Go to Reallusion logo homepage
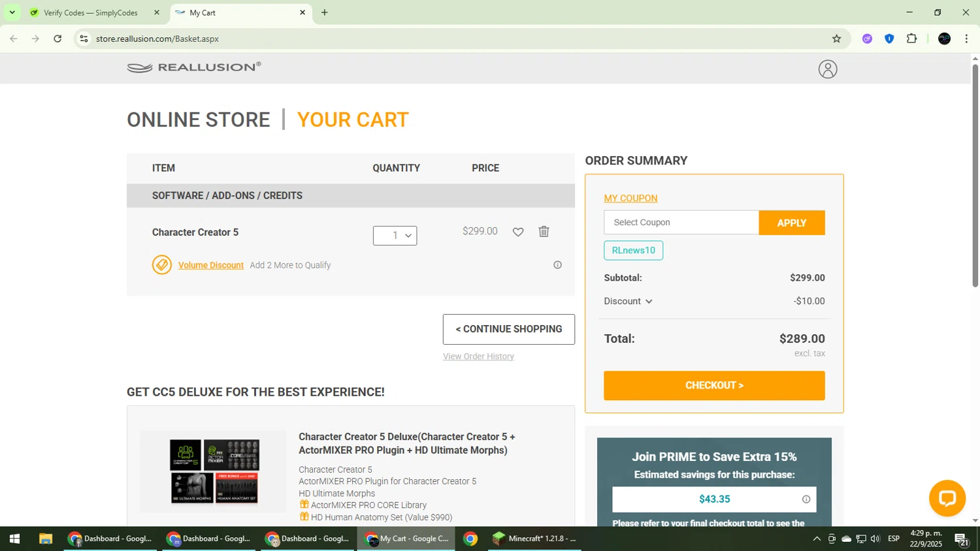 (x=194, y=67)
